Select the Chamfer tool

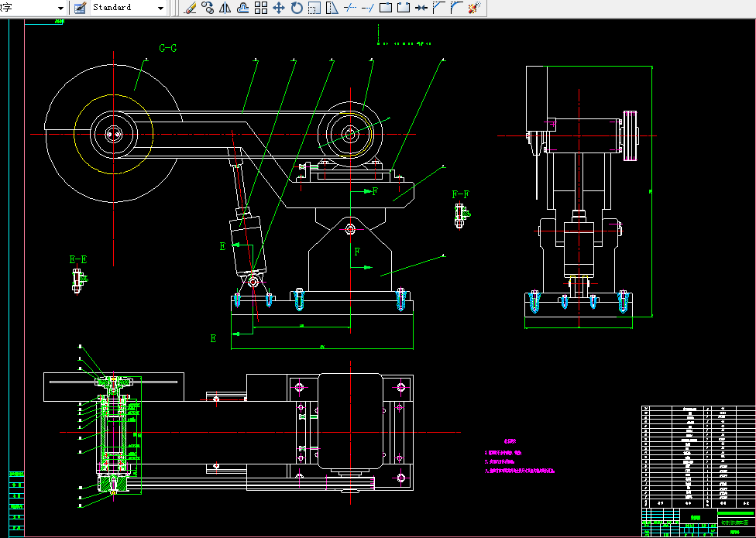[x=438, y=8]
